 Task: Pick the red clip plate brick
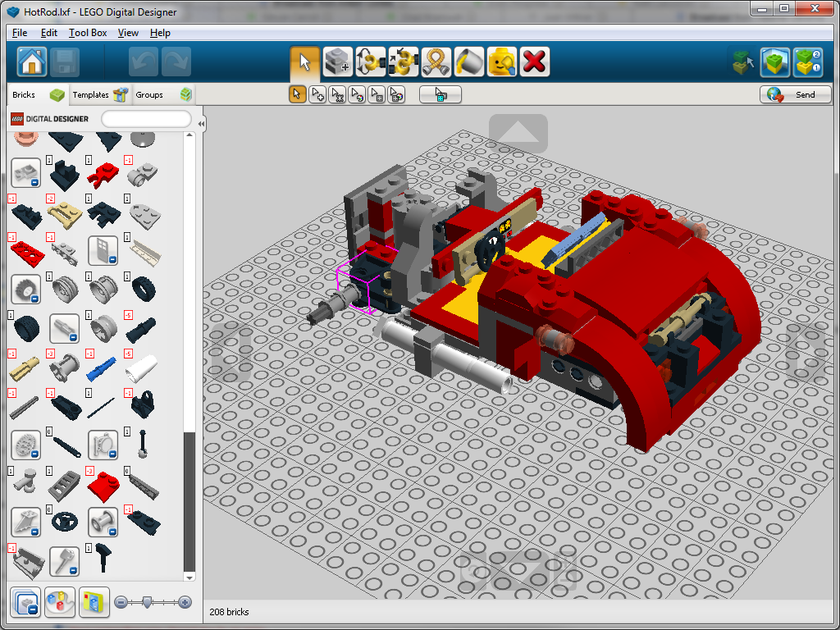tap(104, 174)
